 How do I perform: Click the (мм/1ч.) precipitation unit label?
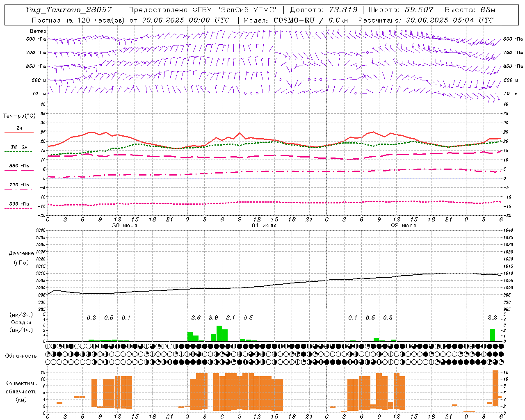click(x=21, y=330)
